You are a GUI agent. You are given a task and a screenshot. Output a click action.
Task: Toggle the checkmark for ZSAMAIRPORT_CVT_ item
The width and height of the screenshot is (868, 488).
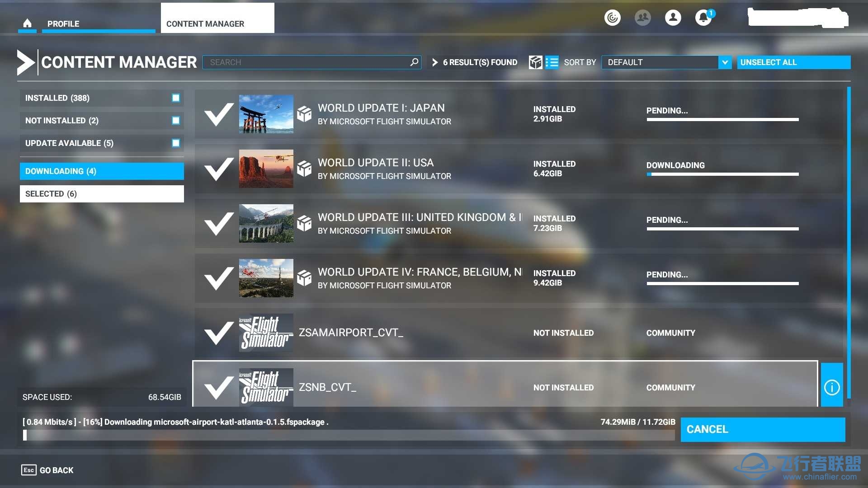tap(217, 333)
